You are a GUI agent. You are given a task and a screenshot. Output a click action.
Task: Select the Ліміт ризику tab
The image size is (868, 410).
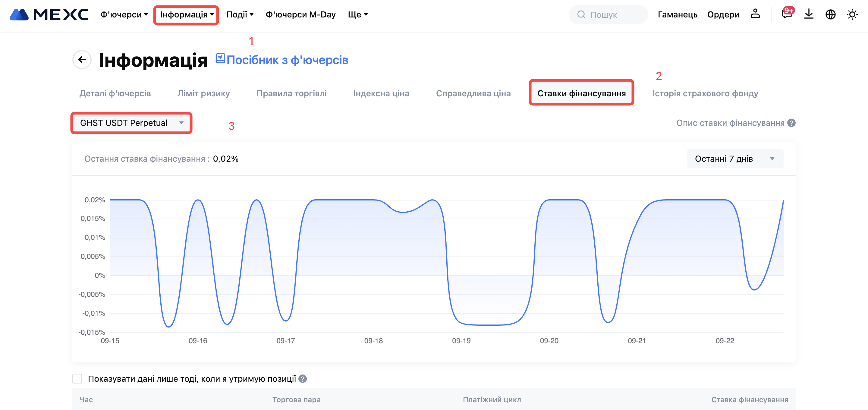coord(203,93)
